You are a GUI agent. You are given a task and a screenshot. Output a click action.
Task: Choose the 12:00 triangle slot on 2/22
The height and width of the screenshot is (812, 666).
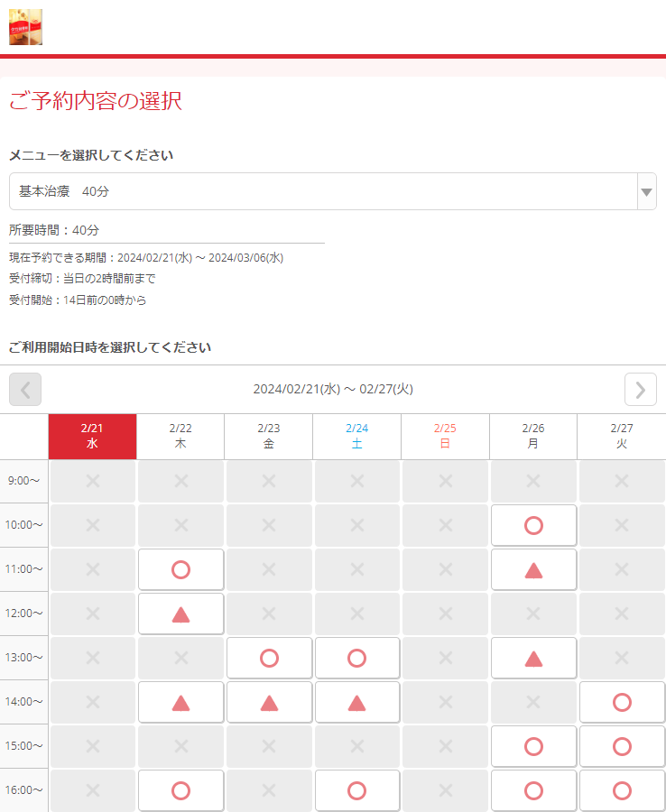tap(180, 614)
